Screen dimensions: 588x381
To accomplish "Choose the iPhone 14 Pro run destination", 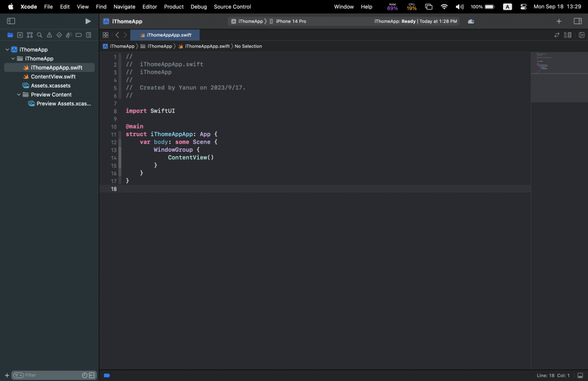I will point(288,21).
